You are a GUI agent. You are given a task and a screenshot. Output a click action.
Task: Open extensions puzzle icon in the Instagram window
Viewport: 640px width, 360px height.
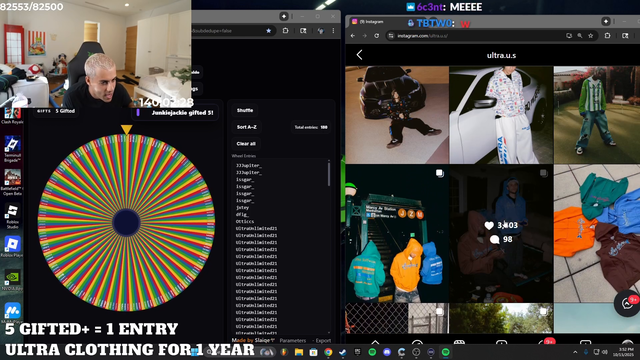608,36
